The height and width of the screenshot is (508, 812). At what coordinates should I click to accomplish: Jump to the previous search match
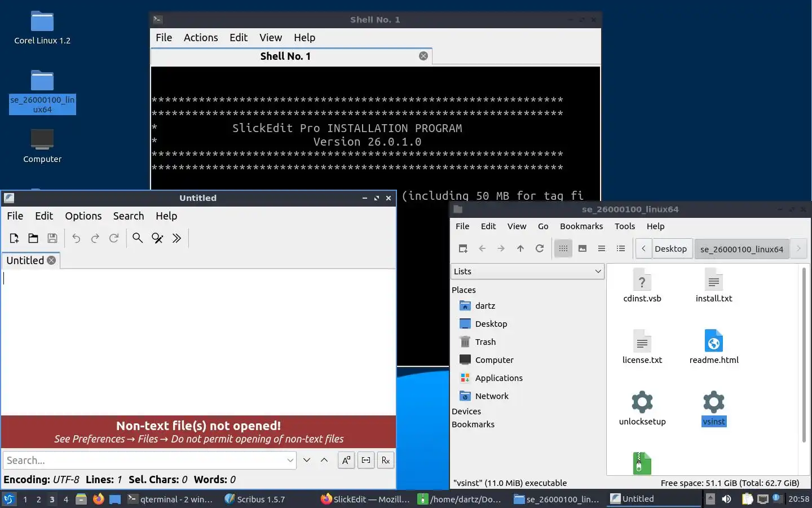324,460
